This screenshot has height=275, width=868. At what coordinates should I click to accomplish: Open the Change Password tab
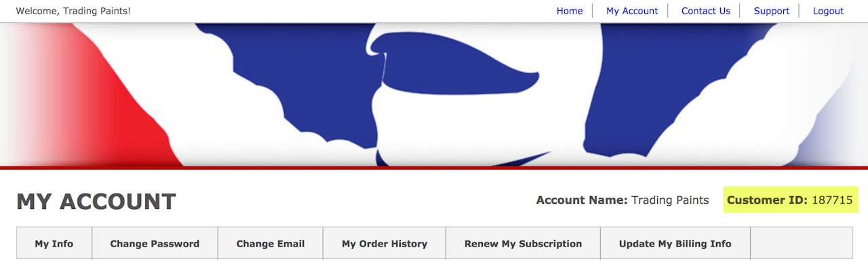click(155, 243)
